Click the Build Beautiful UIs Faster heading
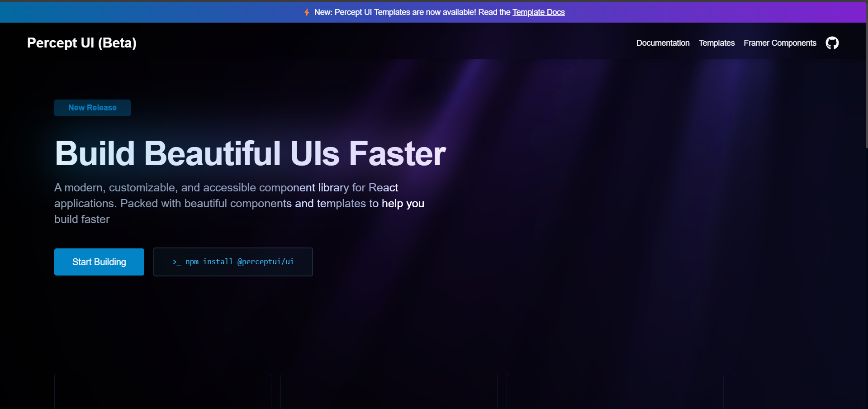Screen dimensions: 868x409 [250, 153]
